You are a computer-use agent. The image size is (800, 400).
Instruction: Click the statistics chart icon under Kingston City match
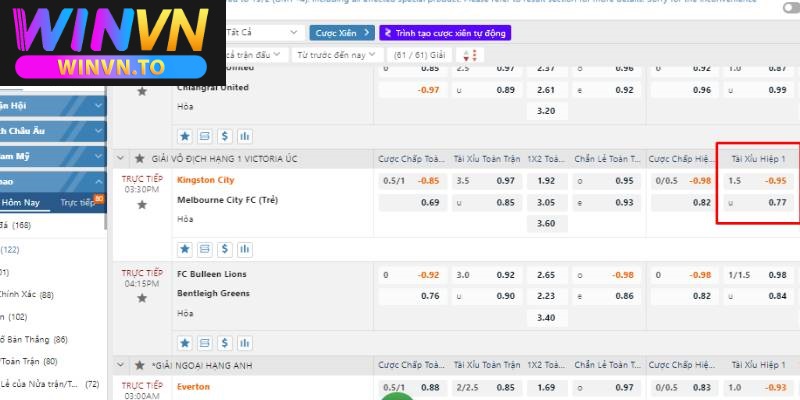tap(245, 248)
